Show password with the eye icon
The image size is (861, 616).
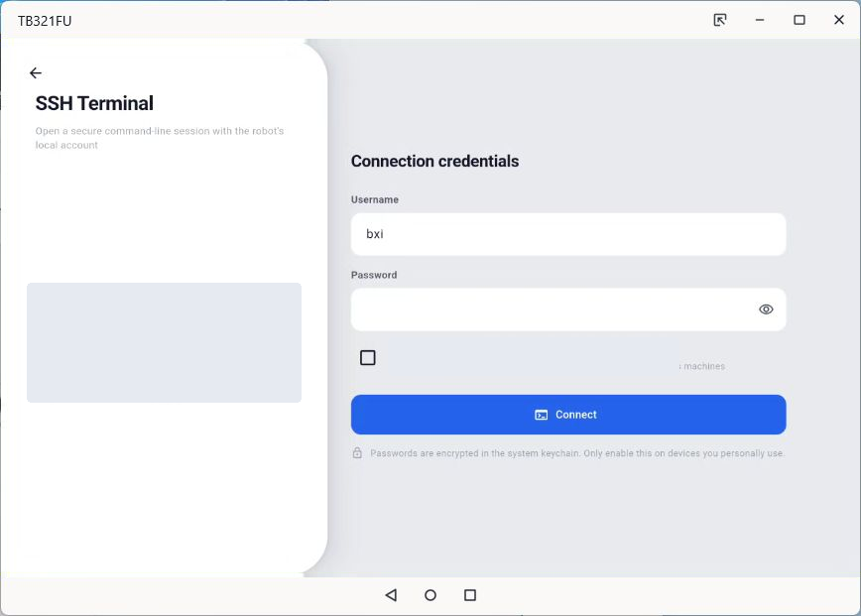(766, 309)
